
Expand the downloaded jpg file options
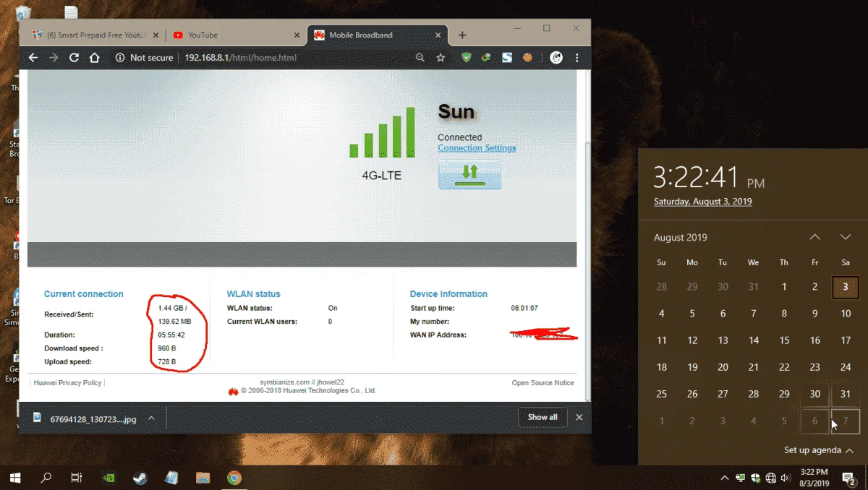pyautogui.click(x=151, y=418)
